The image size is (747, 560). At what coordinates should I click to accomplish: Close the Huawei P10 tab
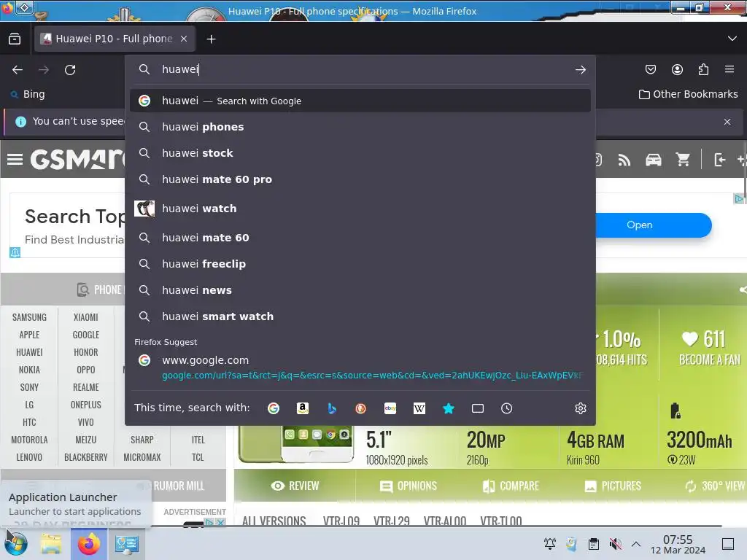pos(184,39)
